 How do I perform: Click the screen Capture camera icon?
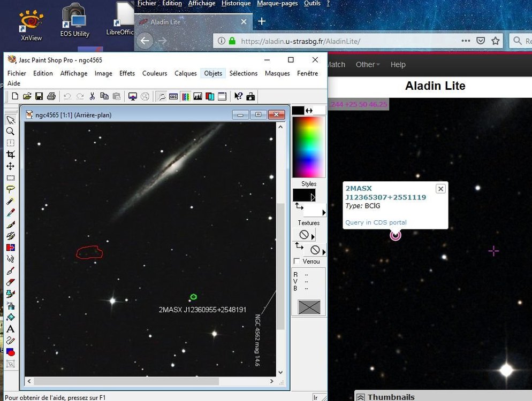click(x=250, y=97)
